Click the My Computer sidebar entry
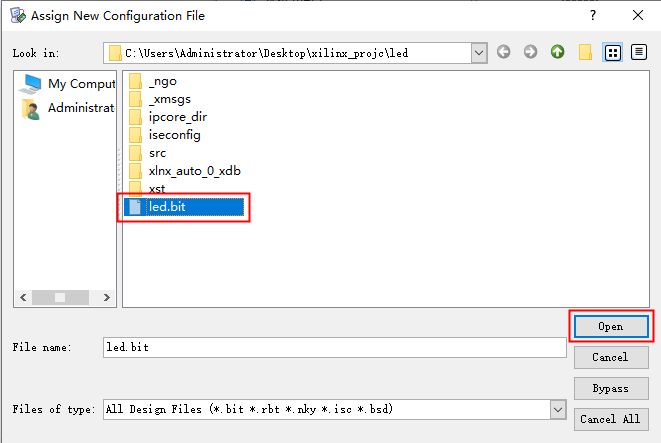Image resolution: width=661 pixels, height=443 pixels. pyautogui.click(x=69, y=84)
